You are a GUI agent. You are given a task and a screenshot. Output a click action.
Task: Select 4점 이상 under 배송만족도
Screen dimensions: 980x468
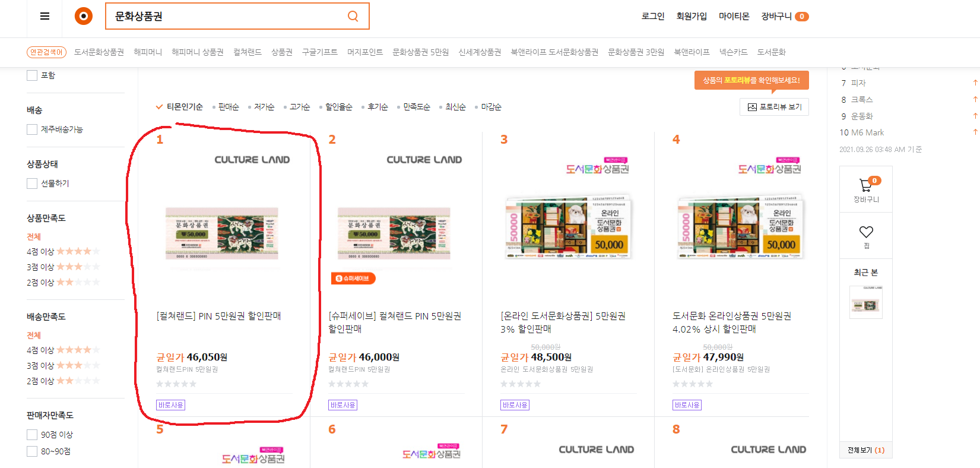pos(63,350)
